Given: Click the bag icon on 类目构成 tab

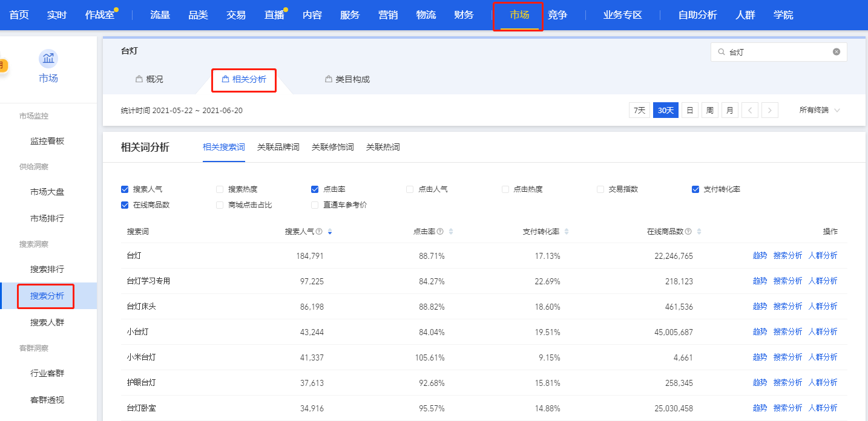Looking at the screenshot, I should pos(329,79).
